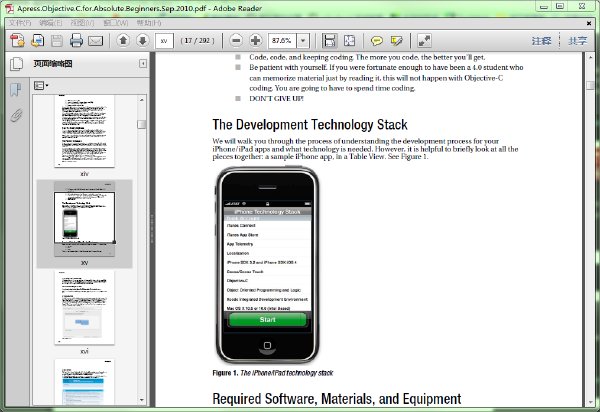Print the document using printer icon
This screenshot has width=600, height=412.
pos(76,40)
